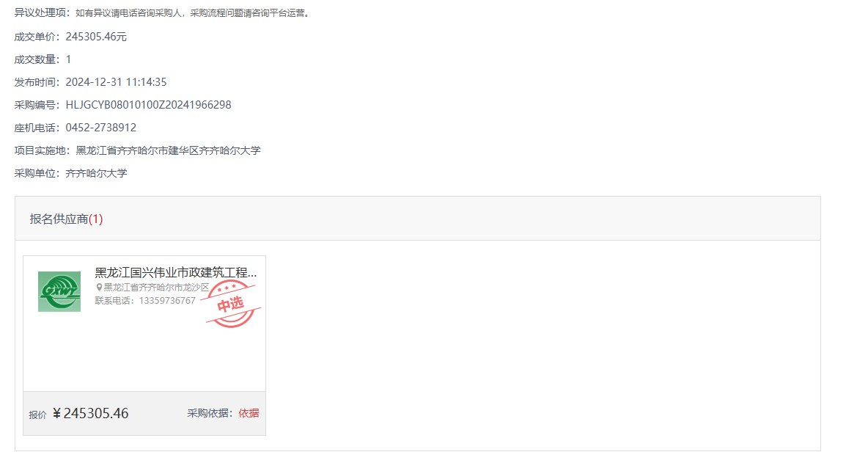Screen dimensions: 868x471
Task: Click landline number 0452-2738912
Action: pos(100,128)
